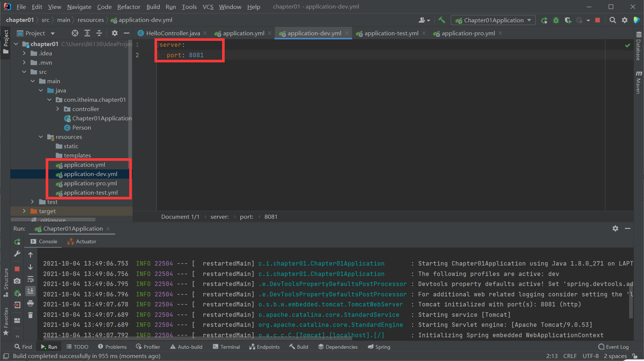Viewport: 644px width, 361px height.
Task: Toggle soft-wrap in the console
Action: click(31, 279)
